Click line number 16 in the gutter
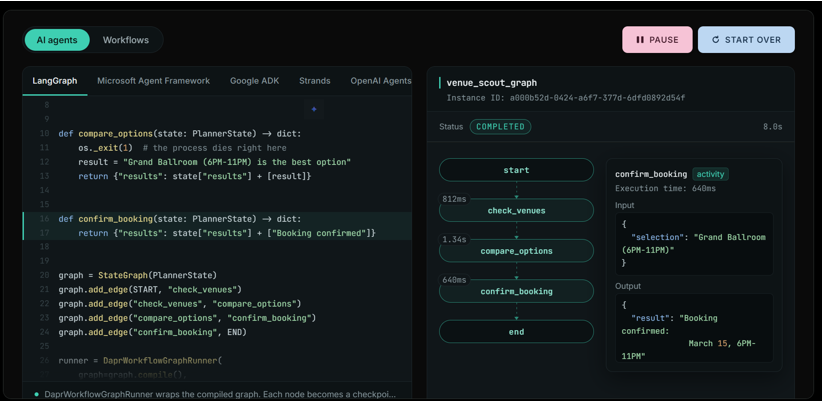 (x=44, y=219)
